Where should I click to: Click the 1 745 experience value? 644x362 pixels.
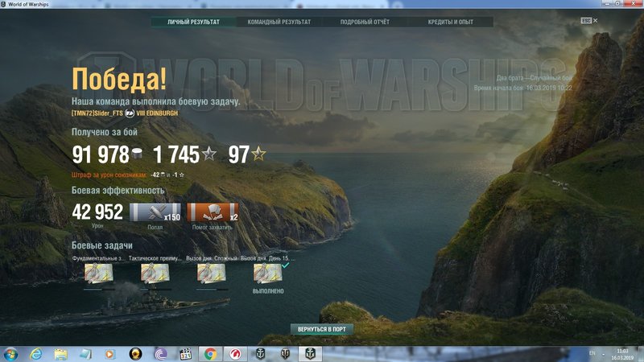point(176,154)
